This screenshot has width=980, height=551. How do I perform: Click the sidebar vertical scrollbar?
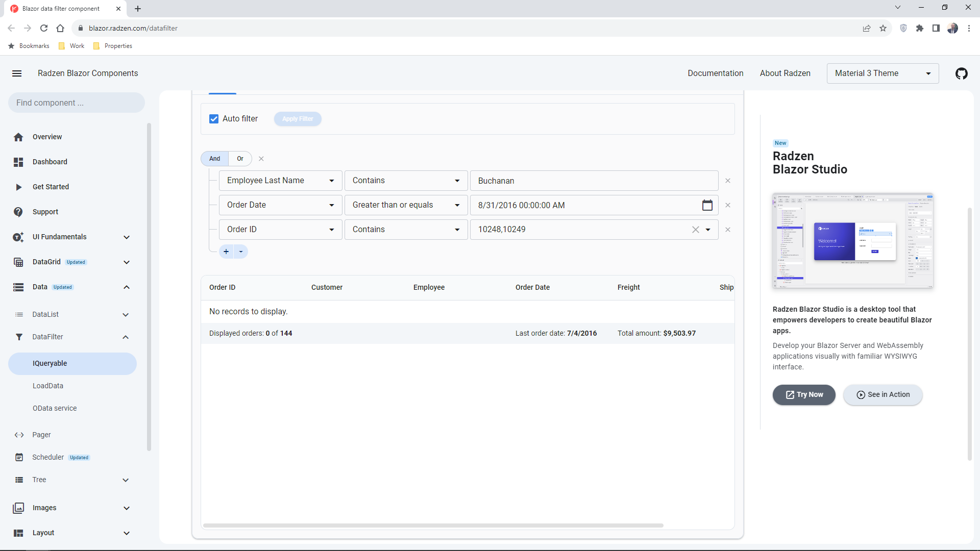click(x=149, y=287)
